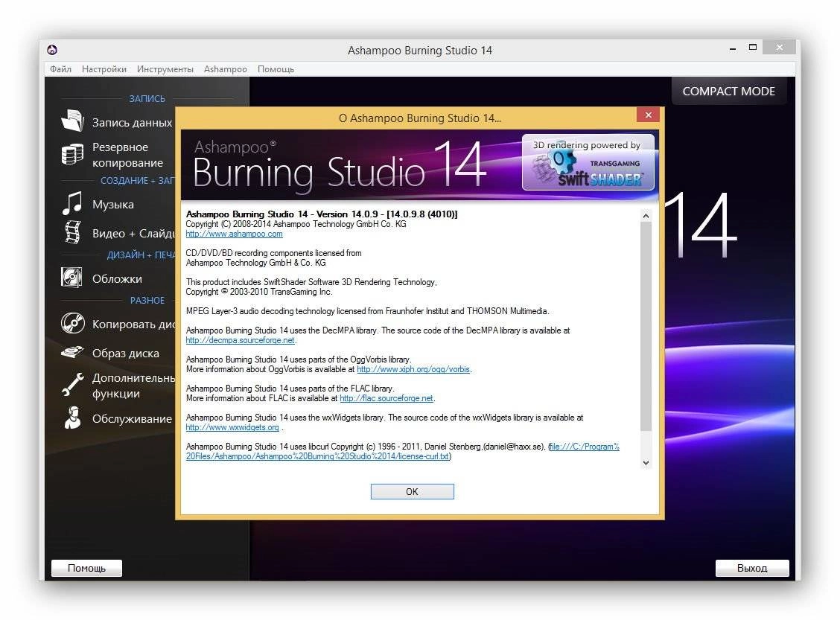Click the РАЗНОЕ section header
The width and height of the screenshot is (840, 620).
coord(147,301)
